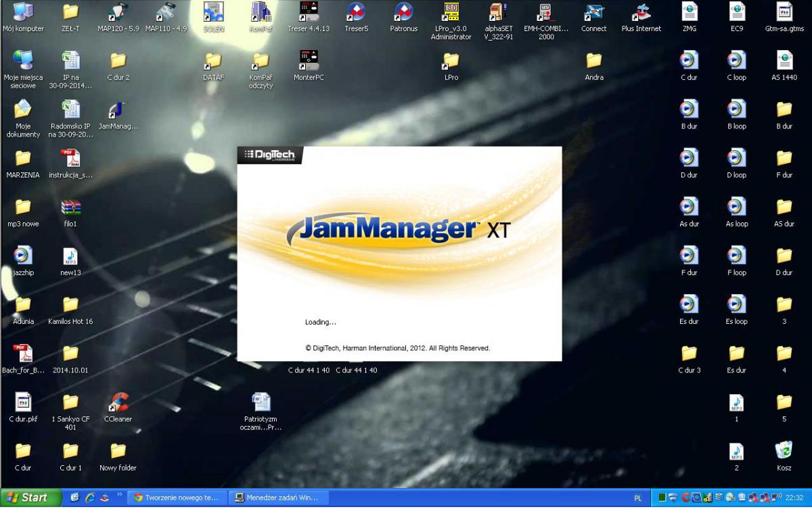Viewport: 812px width, 528px height.
Task: Select the Moje miejsca sieciowe icon
Action: tap(24, 70)
